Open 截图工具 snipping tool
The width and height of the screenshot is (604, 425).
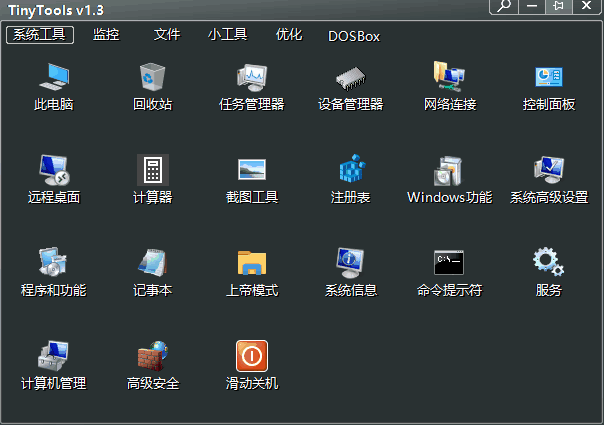click(x=251, y=170)
